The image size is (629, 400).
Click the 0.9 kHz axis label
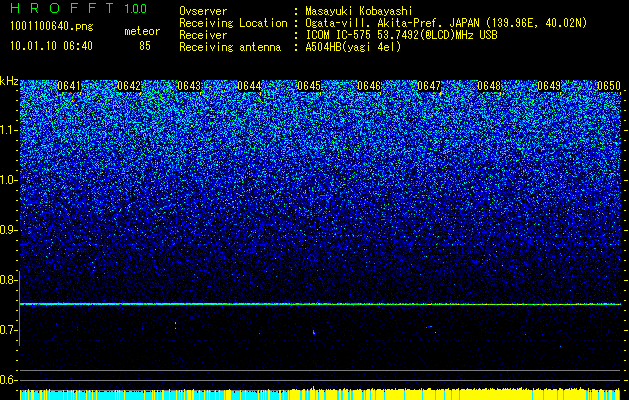pyautogui.click(x=8, y=230)
